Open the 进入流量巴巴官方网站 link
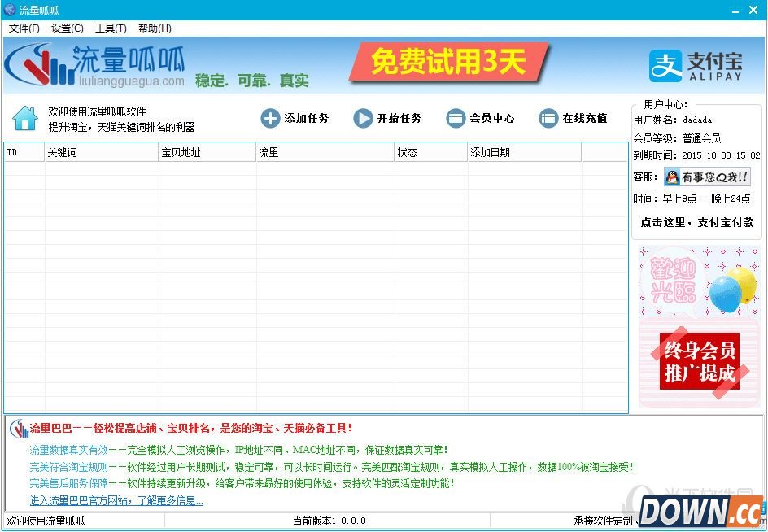 (x=116, y=500)
